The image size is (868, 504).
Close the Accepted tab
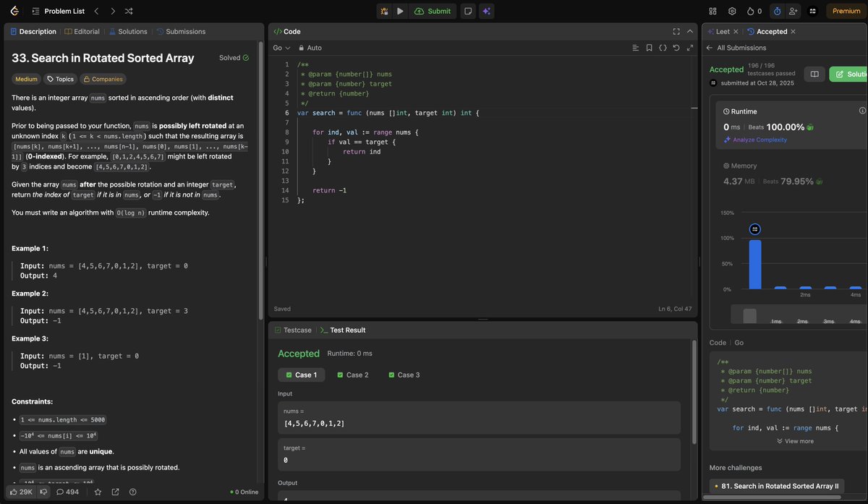(x=793, y=31)
